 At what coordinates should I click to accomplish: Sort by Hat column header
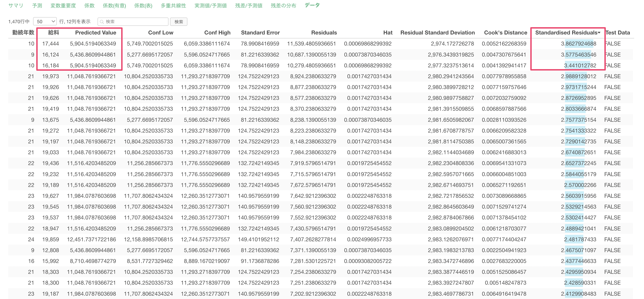click(388, 32)
